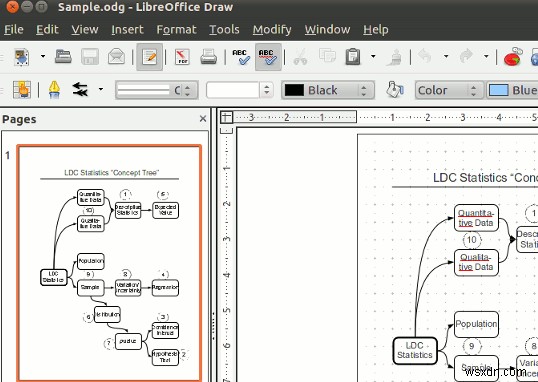
Task: Toggle AutoSpellcheck
Action: click(x=268, y=57)
